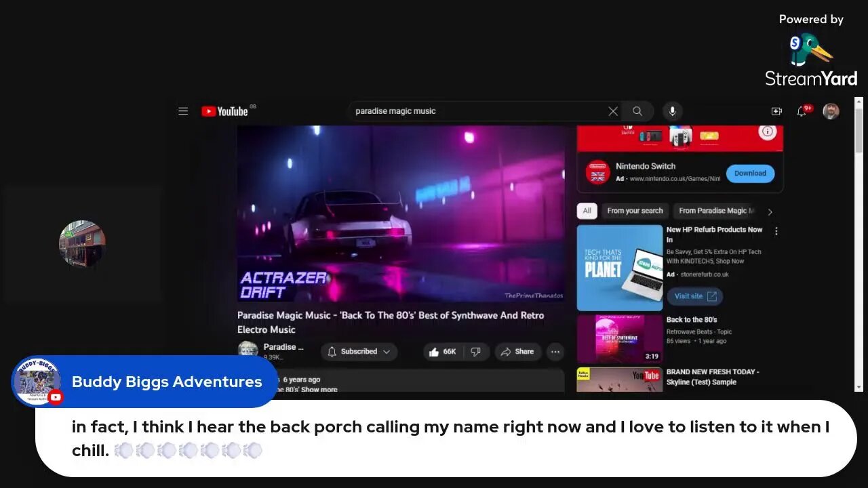868x488 pixels.
Task: Open the Create video icon
Action: [777, 111]
